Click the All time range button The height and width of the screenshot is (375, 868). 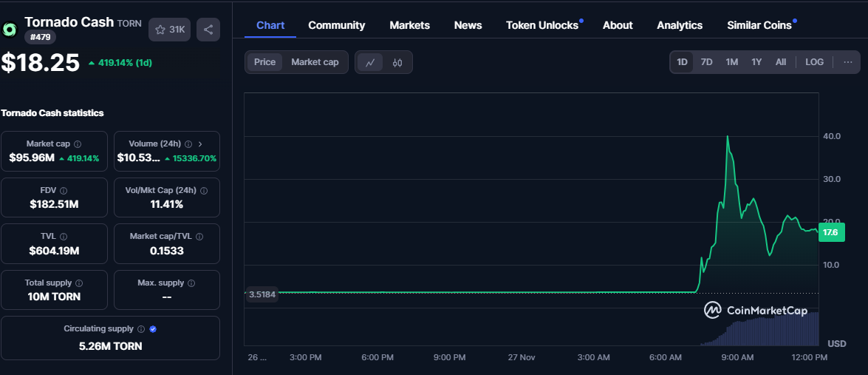781,62
